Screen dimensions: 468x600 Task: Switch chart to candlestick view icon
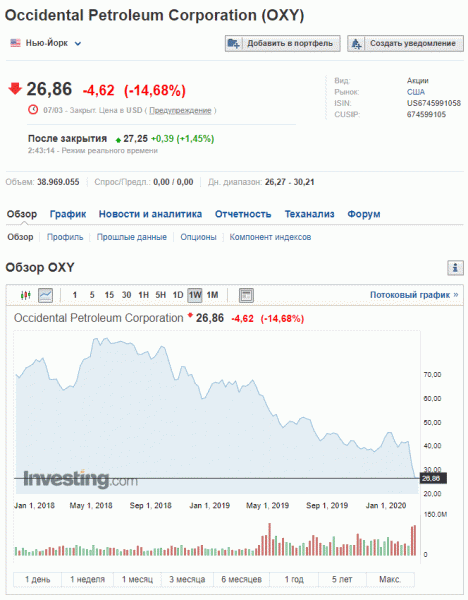coord(26,295)
